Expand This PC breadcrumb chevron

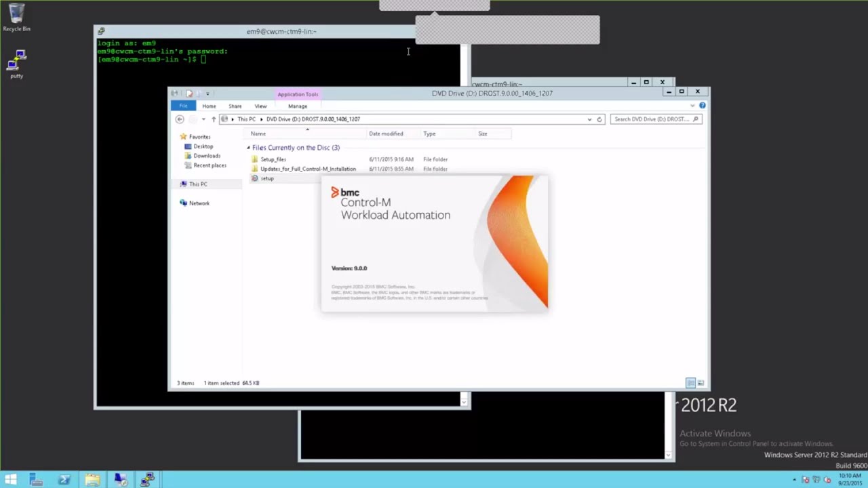click(261, 119)
